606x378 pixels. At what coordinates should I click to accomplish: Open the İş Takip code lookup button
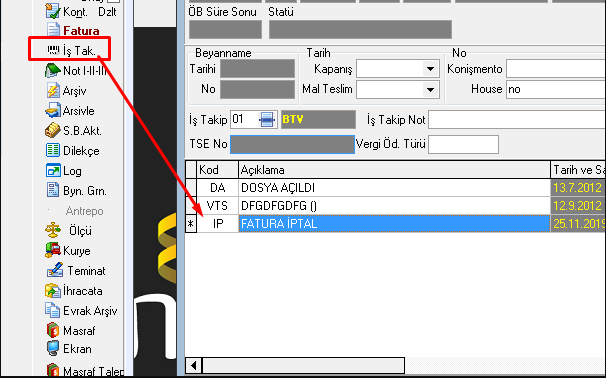[267, 119]
